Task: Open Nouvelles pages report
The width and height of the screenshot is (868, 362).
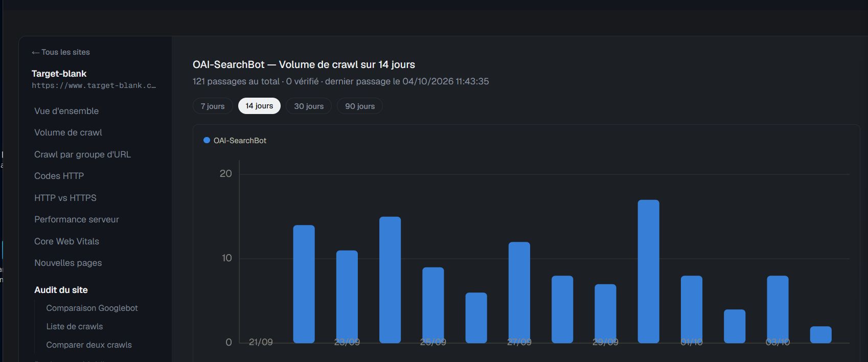Action: click(x=68, y=263)
